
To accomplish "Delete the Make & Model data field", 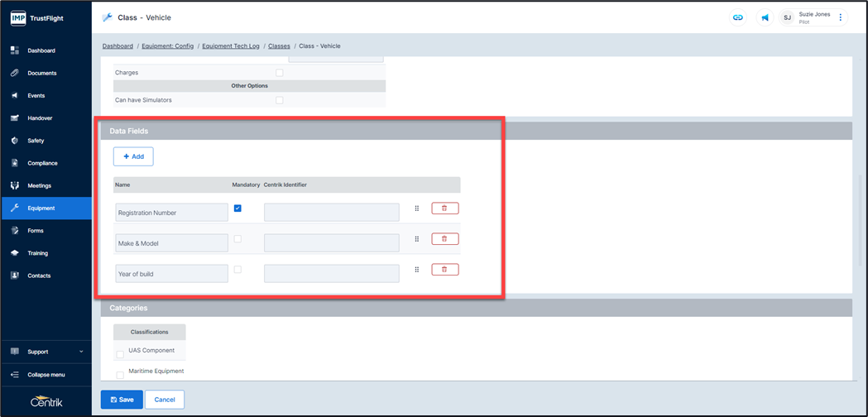I will pos(445,238).
